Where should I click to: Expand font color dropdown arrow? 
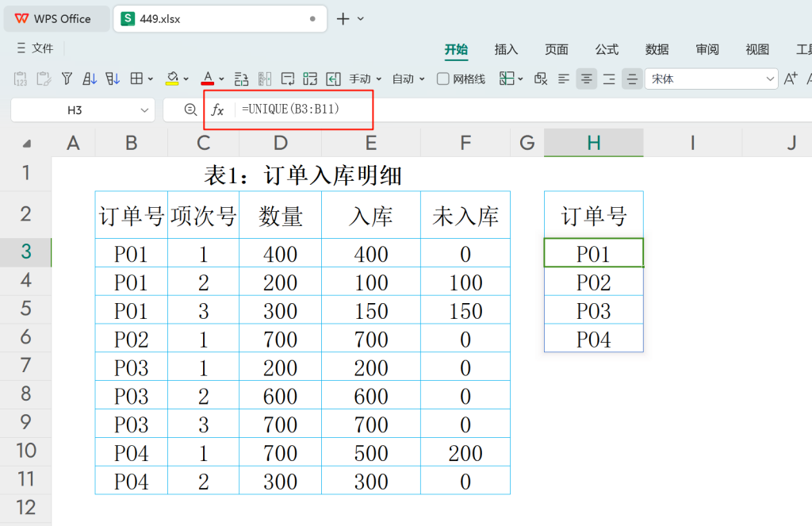(222, 79)
